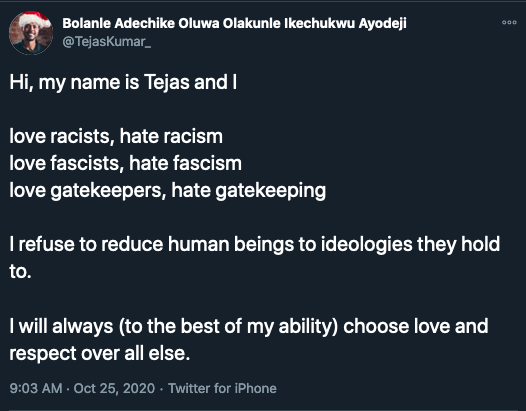Click the word "fascism" in the tweet body
Viewport: 526px width, 411px height.
click(207, 163)
